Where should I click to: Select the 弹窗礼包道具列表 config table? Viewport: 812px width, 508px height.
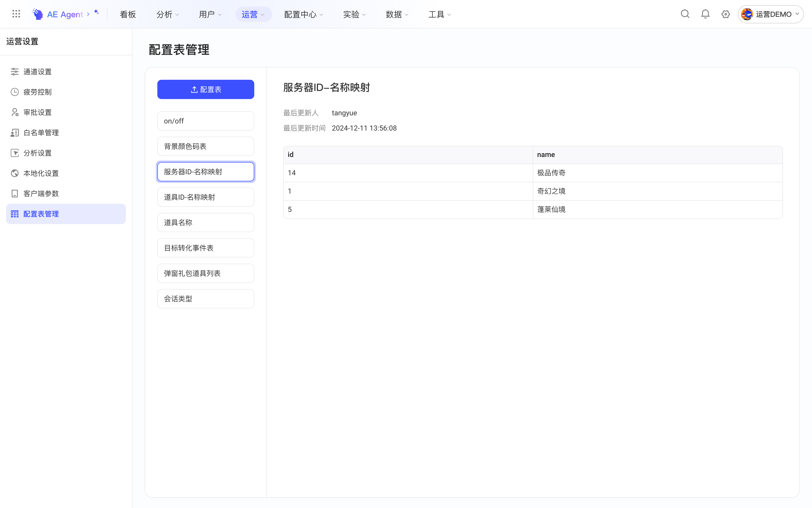tap(206, 273)
